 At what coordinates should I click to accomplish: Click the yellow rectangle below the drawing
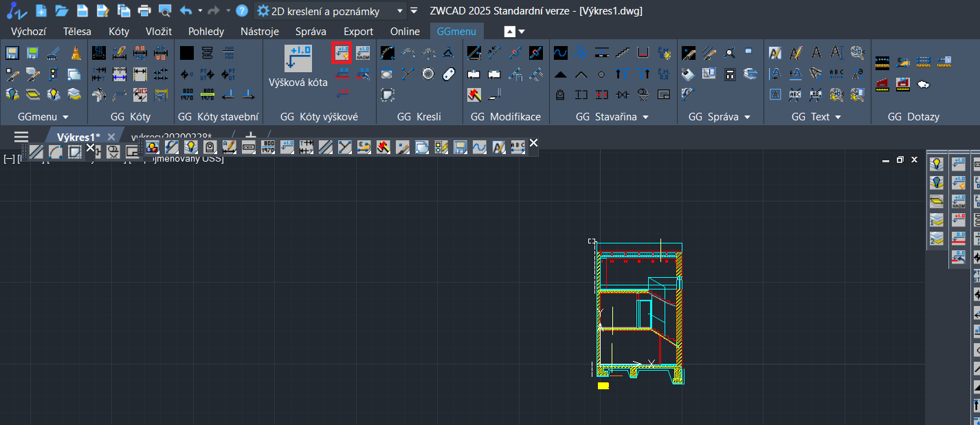(603, 386)
